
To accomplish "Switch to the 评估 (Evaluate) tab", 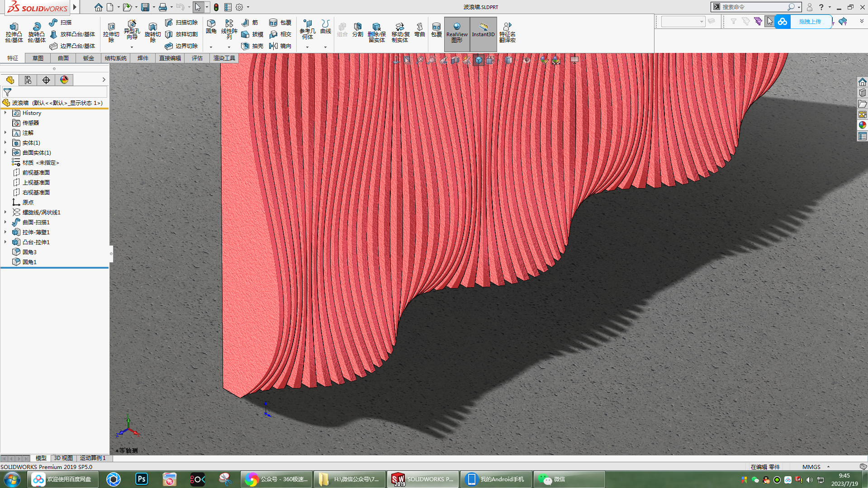I will coord(197,58).
